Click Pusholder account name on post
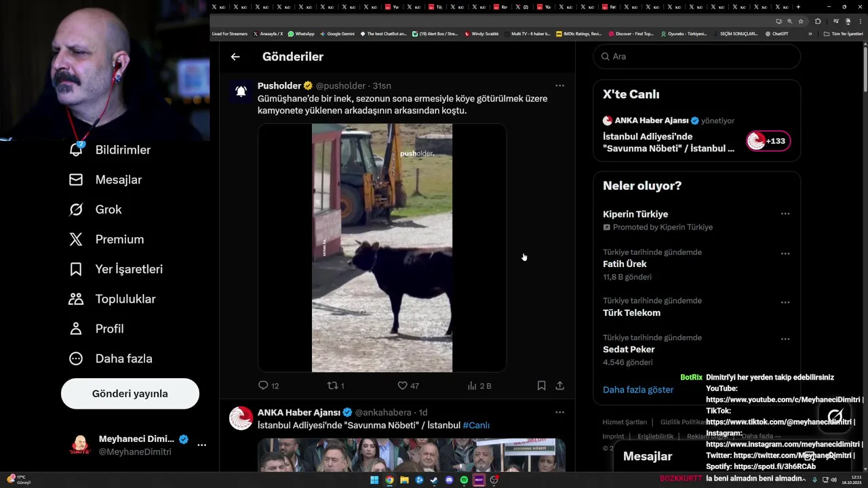Screen dimensions: 868x488 click(279, 86)
